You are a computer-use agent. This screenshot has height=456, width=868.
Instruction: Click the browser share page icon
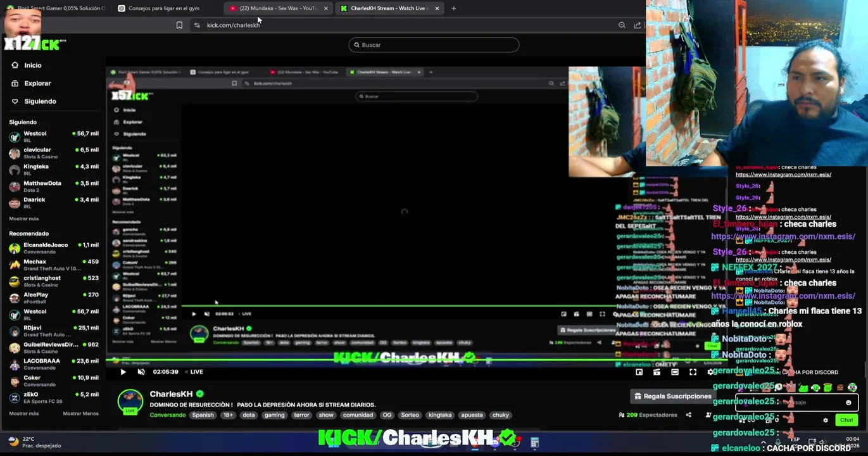[637, 25]
